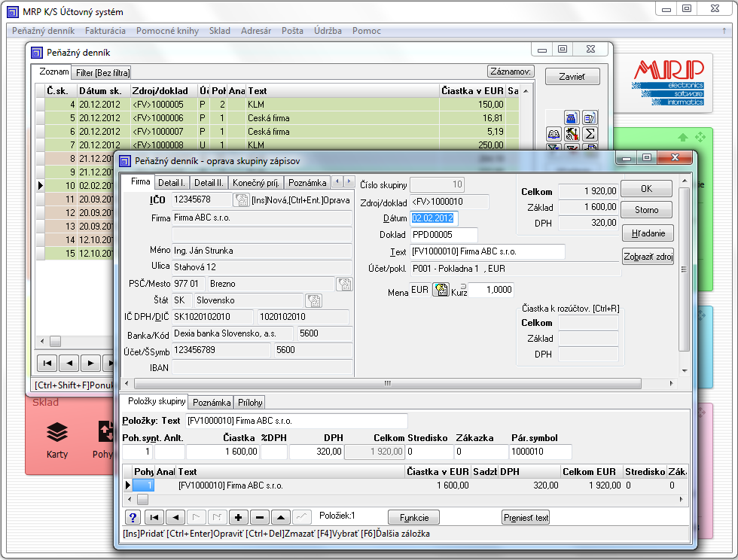Viewport: 738px width, 560px height.
Task: Open lookup icon beside Štát Slovensko
Action: (x=313, y=300)
